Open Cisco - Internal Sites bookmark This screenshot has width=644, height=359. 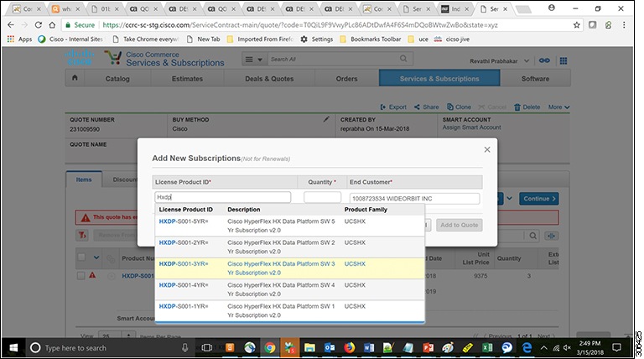pyautogui.click(x=70, y=39)
